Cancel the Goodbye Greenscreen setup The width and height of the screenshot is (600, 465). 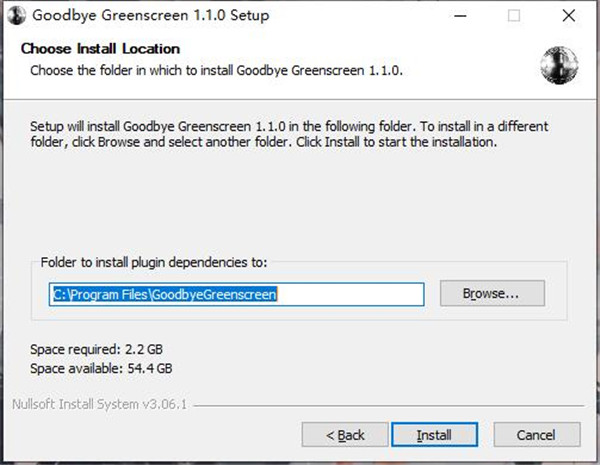coord(537,435)
